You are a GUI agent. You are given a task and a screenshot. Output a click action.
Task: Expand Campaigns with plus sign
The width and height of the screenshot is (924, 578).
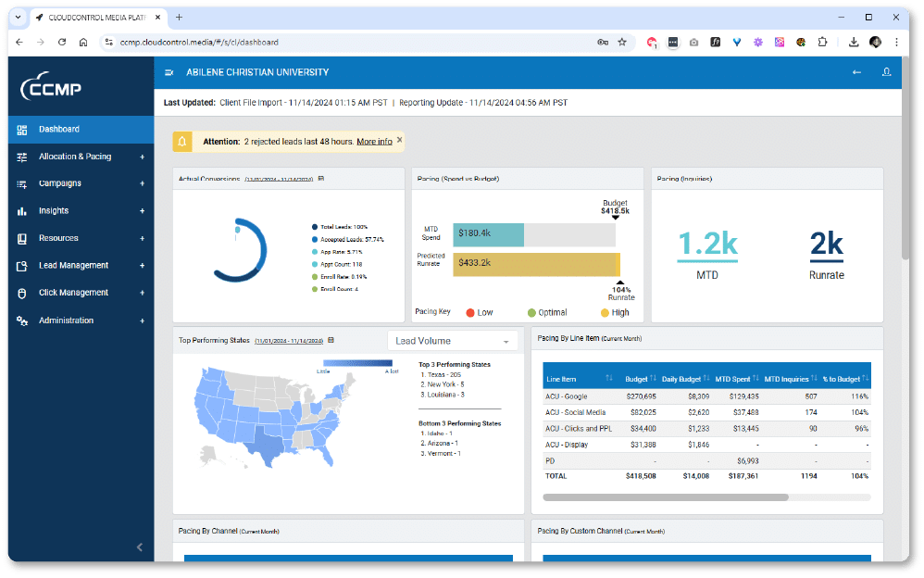[x=142, y=183]
